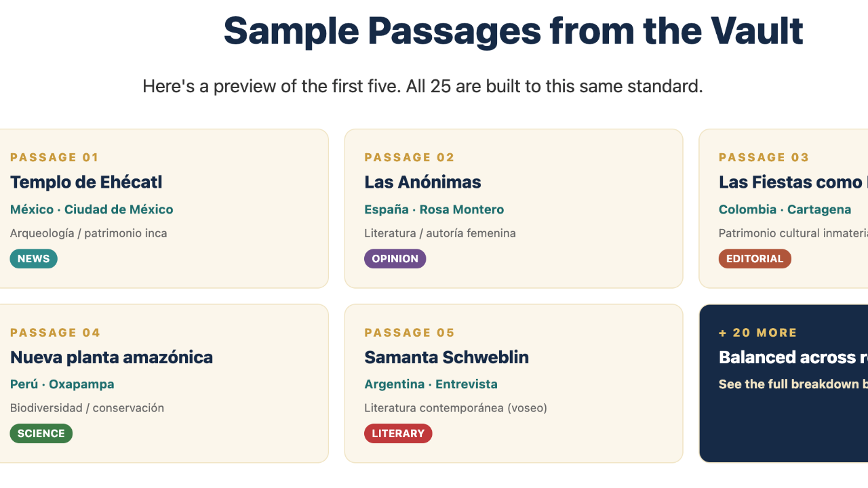The image size is (868, 488).
Task: Open the Samanta Schweblin passage title
Action: pyautogui.click(x=446, y=357)
